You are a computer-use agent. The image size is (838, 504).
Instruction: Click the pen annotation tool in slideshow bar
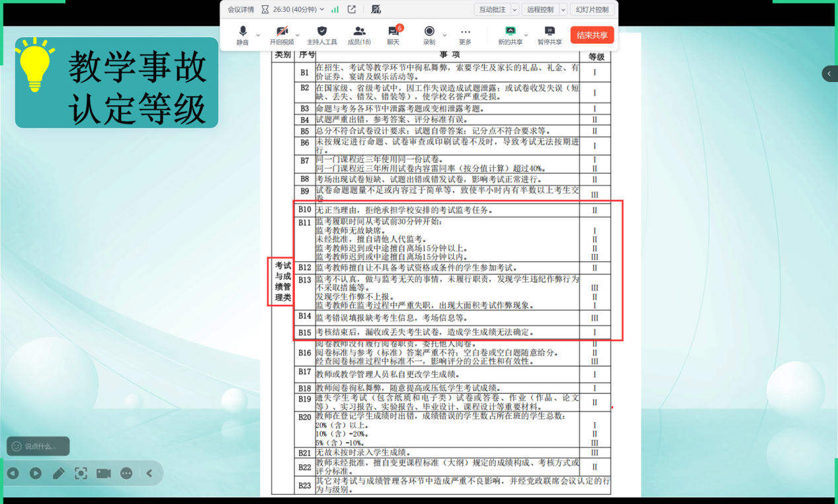coord(59,473)
